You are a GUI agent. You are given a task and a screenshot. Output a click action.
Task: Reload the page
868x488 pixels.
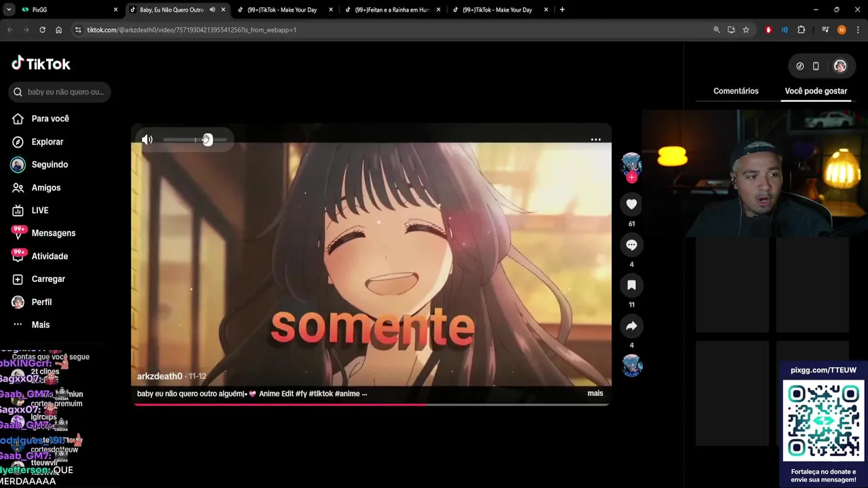point(42,30)
